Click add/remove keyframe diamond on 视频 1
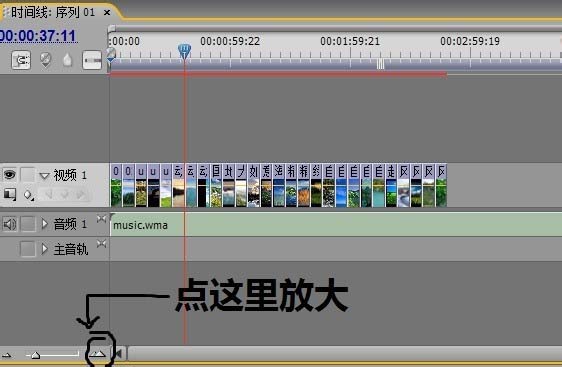This screenshot has height=367, width=562. click(x=65, y=195)
